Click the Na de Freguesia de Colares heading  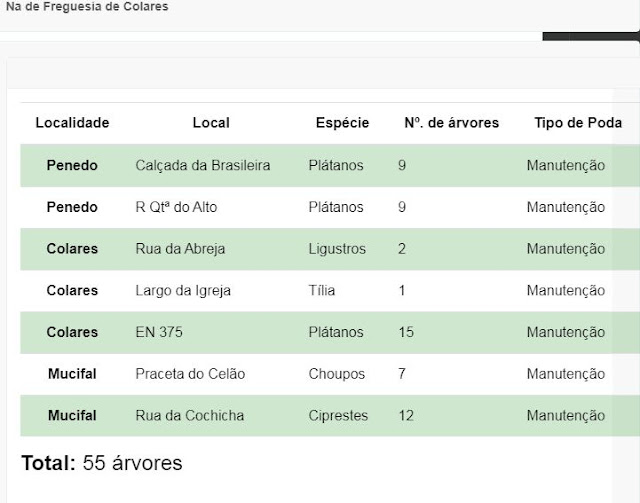tap(87, 6)
